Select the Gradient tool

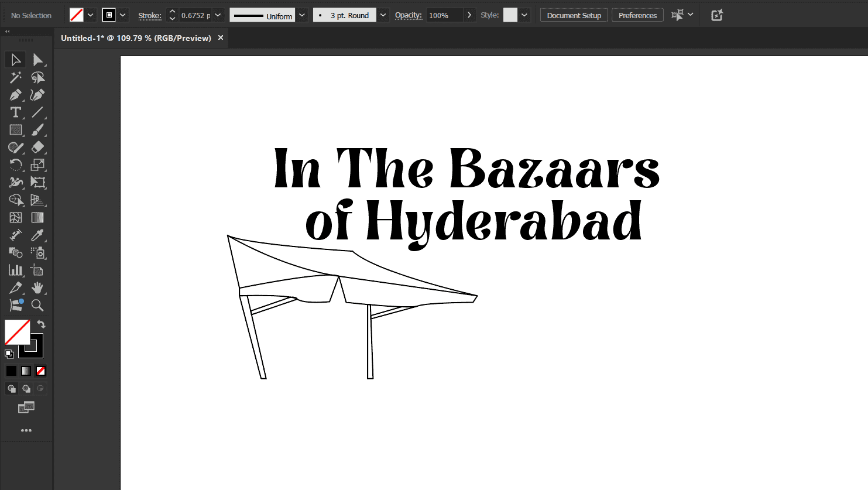coord(37,218)
